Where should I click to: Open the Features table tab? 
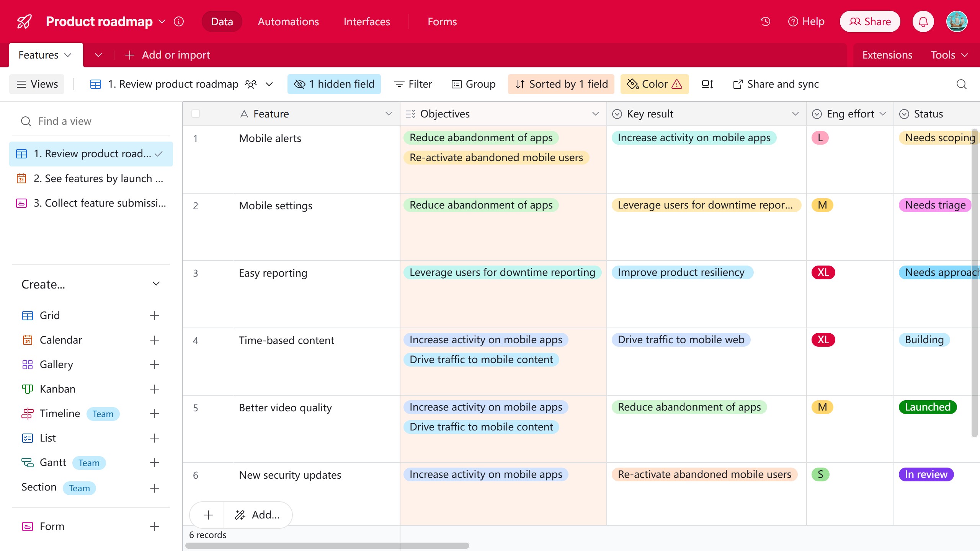[45, 55]
